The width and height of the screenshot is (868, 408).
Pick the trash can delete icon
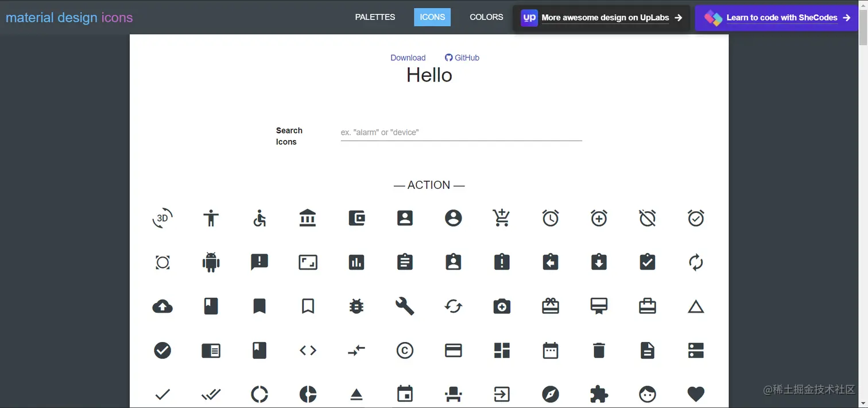pyautogui.click(x=599, y=350)
